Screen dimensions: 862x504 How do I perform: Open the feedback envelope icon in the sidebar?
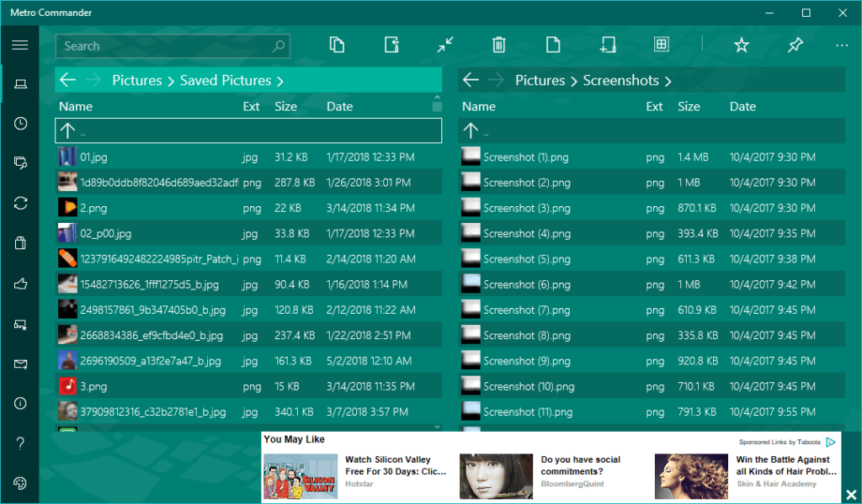19,363
